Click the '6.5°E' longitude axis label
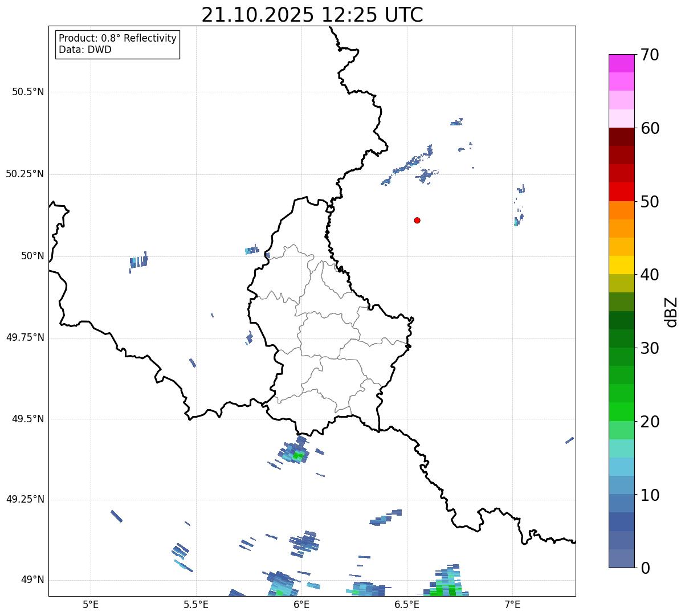The height and width of the screenshot is (616, 685). (407, 605)
